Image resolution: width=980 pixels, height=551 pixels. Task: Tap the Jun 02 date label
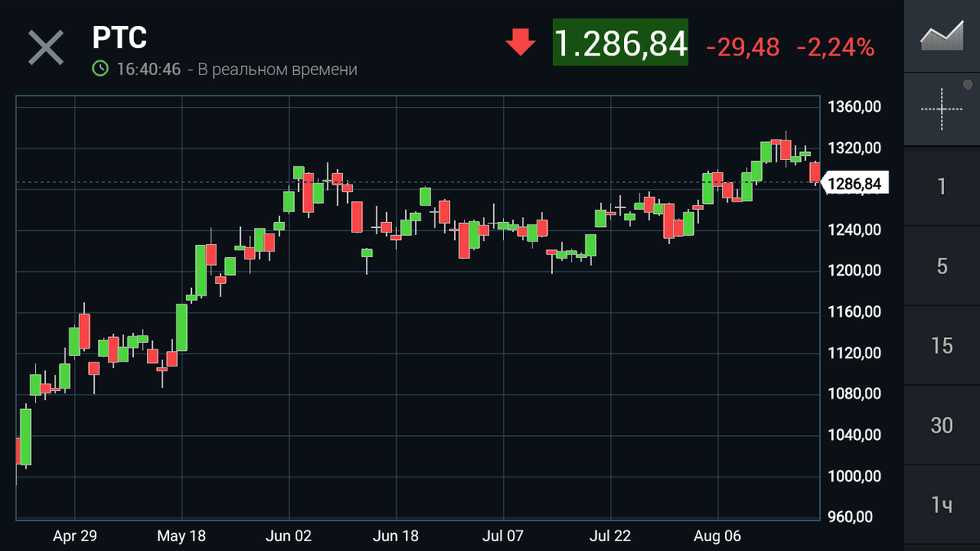pyautogui.click(x=289, y=536)
